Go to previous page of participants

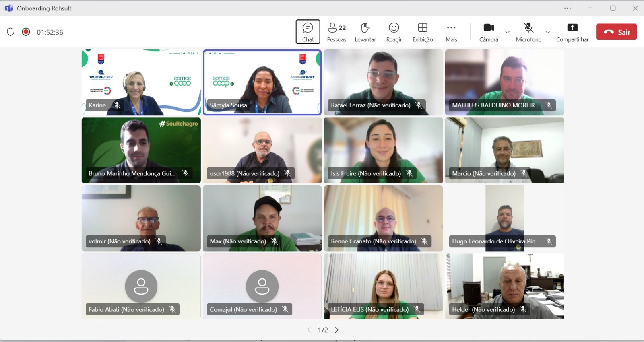pos(309,330)
